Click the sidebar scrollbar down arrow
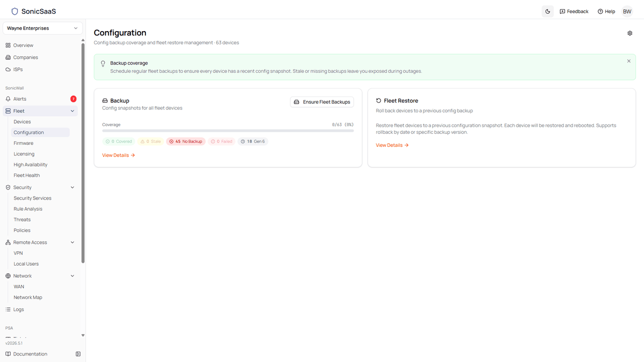Viewport: 644px width, 362px height. pyautogui.click(x=83, y=335)
